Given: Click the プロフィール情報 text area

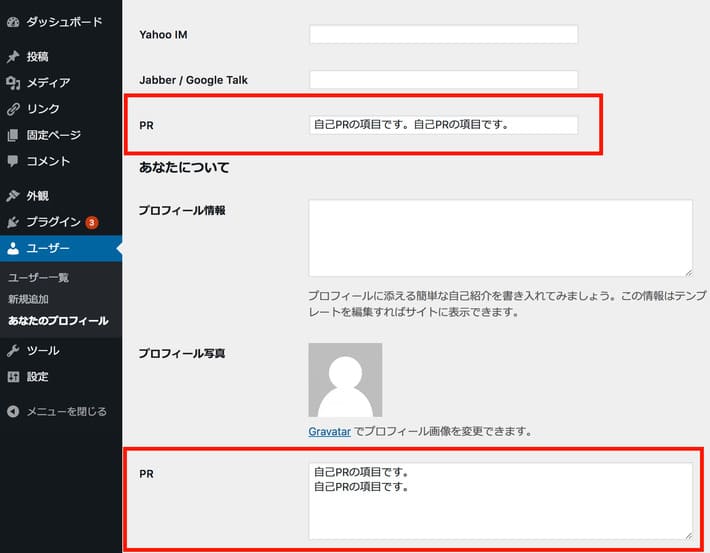Looking at the screenshot, I should pos(500,238).
